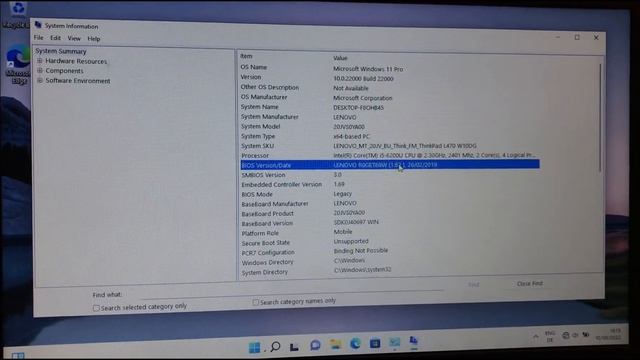Viewport: 640px width, 360px height.
Task: Open taskbar Search magnifier
Action: click(276, 347)
